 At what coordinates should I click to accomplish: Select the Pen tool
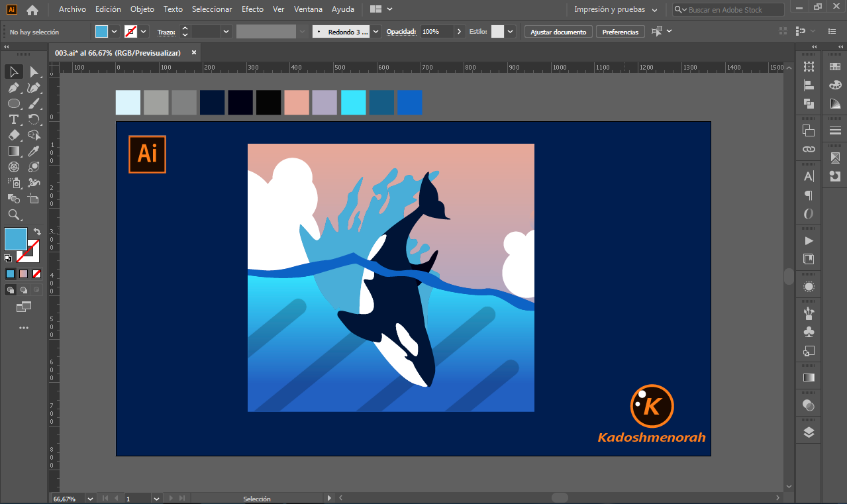click(x=14, y=87)
